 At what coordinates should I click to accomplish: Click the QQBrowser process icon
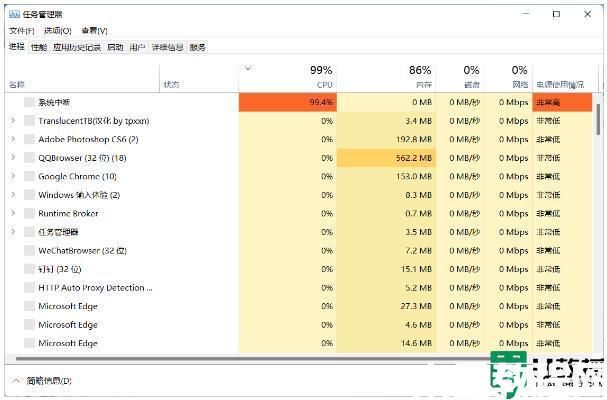(29, 158)
